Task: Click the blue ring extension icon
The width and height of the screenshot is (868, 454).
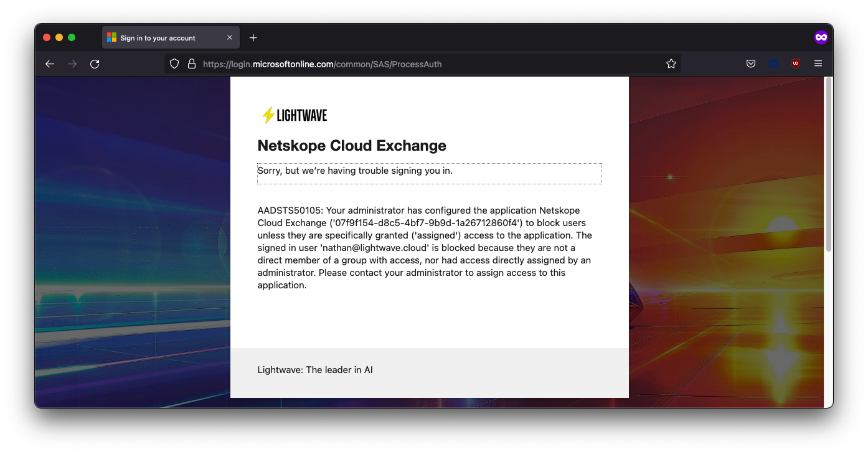Action: 773,64
